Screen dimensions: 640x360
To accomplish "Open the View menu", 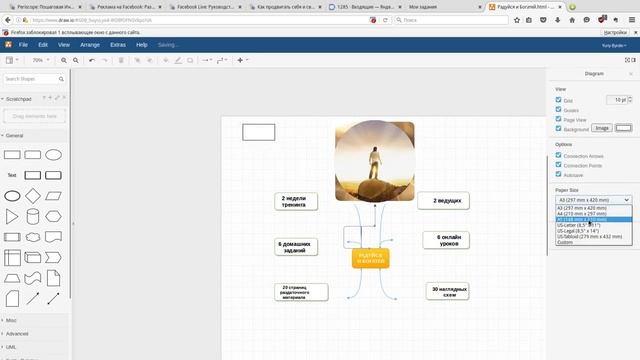I will point(64,45).
